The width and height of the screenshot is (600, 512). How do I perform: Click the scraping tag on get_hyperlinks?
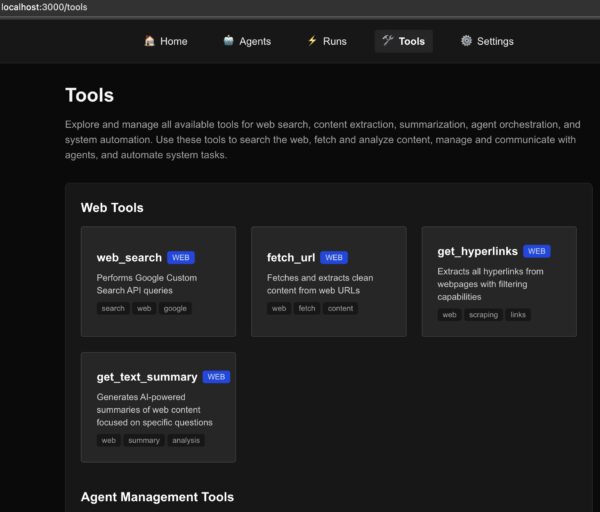483,314
